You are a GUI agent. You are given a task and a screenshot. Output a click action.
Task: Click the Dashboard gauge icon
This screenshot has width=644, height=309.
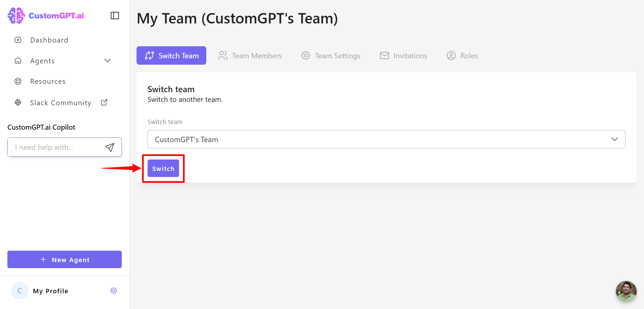(18, 40)
